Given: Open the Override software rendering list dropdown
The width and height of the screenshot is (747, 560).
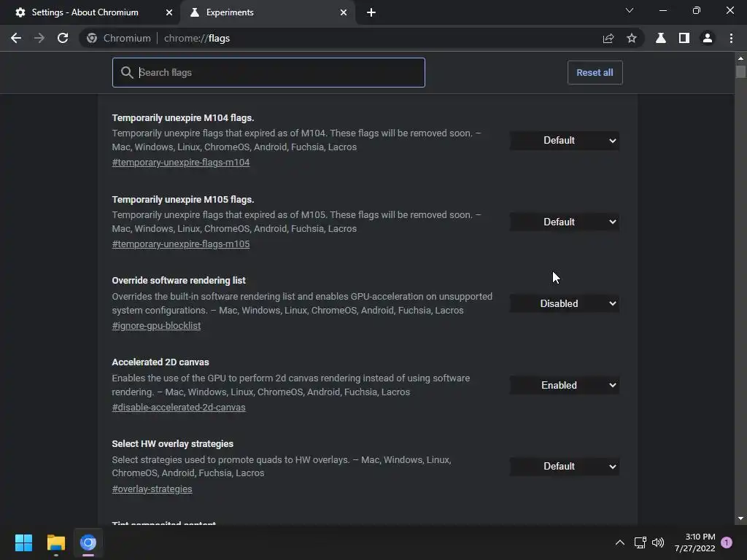Looking at the screenshot, I should click(x=564, y=303).
